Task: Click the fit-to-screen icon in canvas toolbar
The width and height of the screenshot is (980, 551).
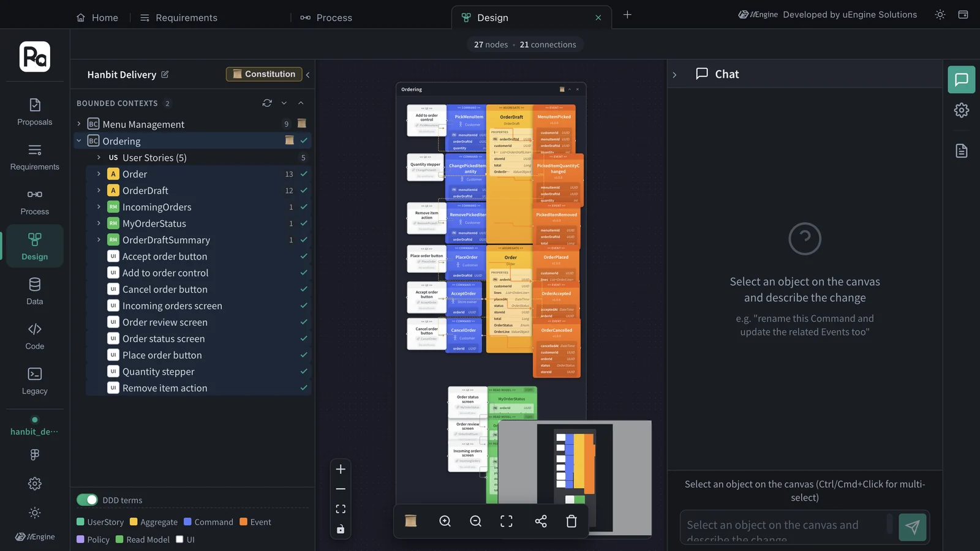Action: [507, 521]
